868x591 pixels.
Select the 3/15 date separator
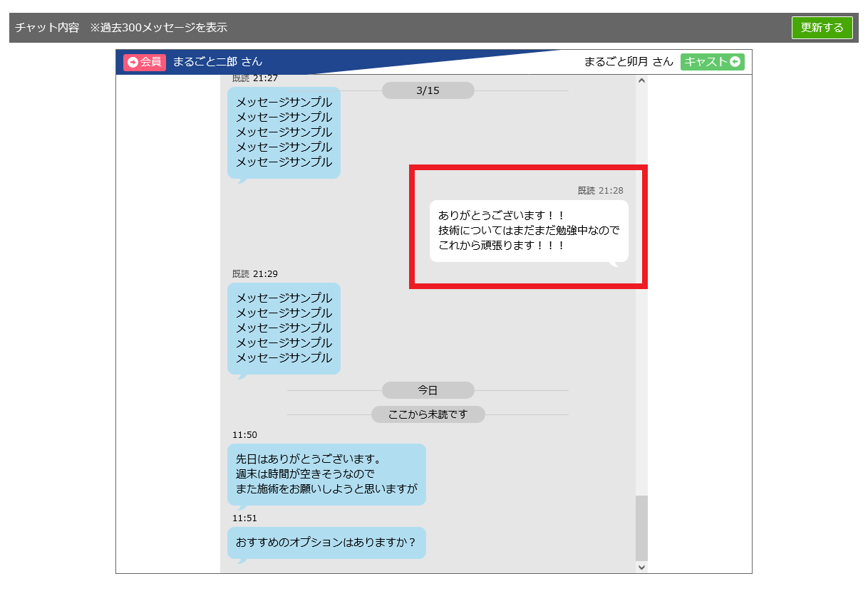tap(428, 90)
